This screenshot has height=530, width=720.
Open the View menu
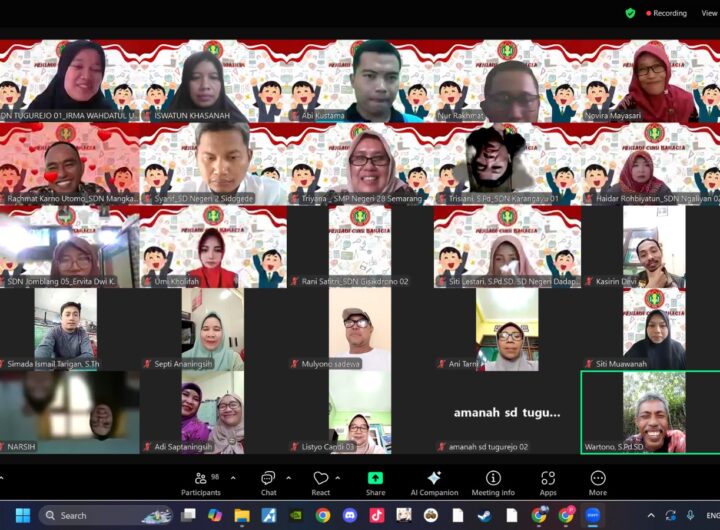(x=708, y=13)
